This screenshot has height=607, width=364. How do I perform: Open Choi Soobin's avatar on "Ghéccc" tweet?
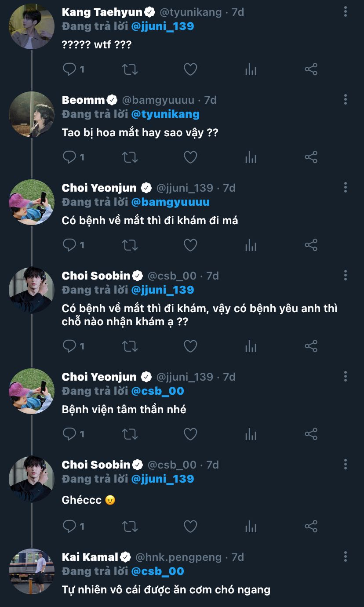(x=32, y=479)
